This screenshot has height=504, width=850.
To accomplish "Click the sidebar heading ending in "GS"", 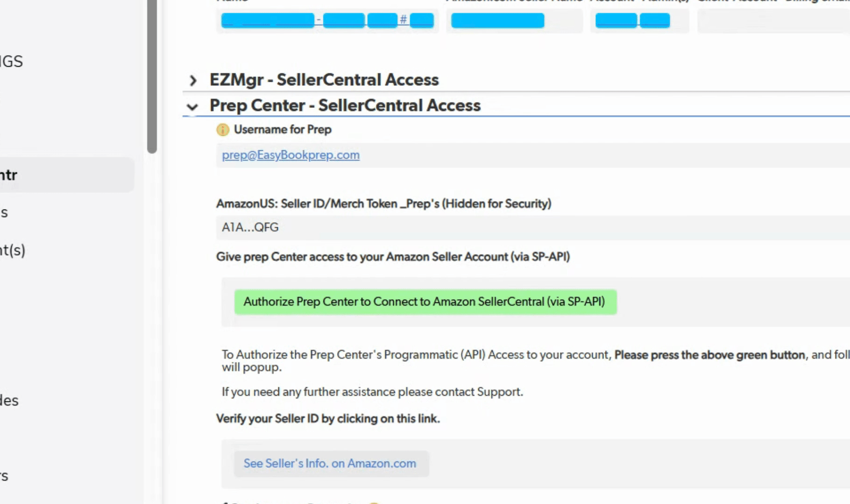I will point(12,61).
